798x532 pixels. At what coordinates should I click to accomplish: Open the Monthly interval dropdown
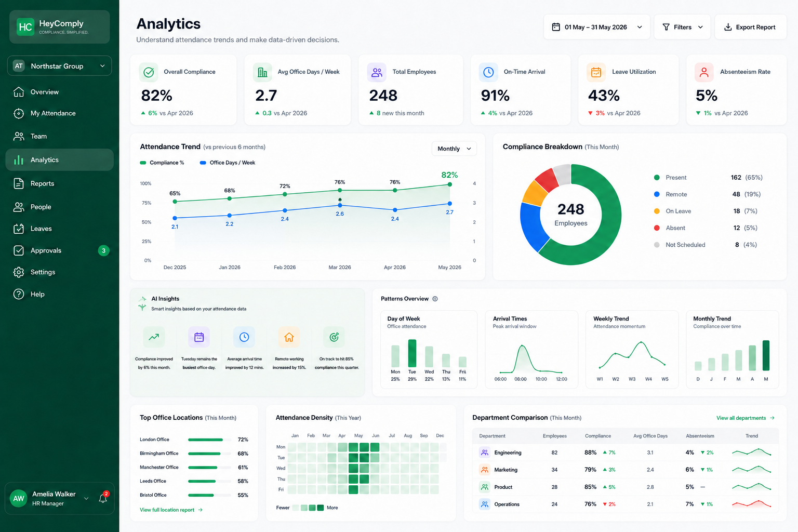[x=454, y=149]
